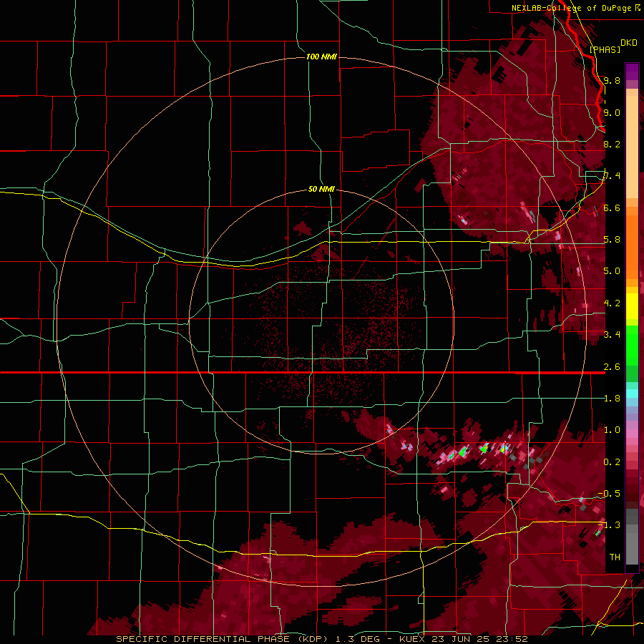This screenshot has width=644, height=644.
Task: Click the 3.4 value on the scale
Action: [x=612, y=335]
